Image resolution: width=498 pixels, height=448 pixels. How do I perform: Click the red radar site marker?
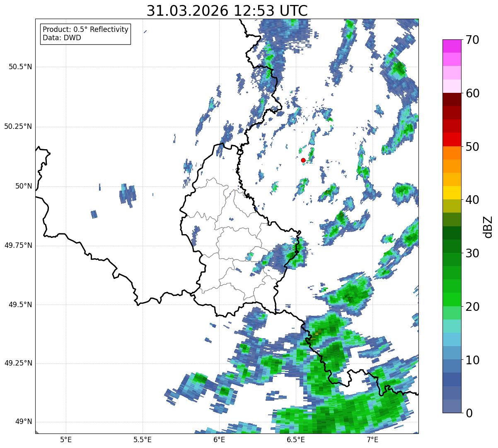(x=303, y=160)
